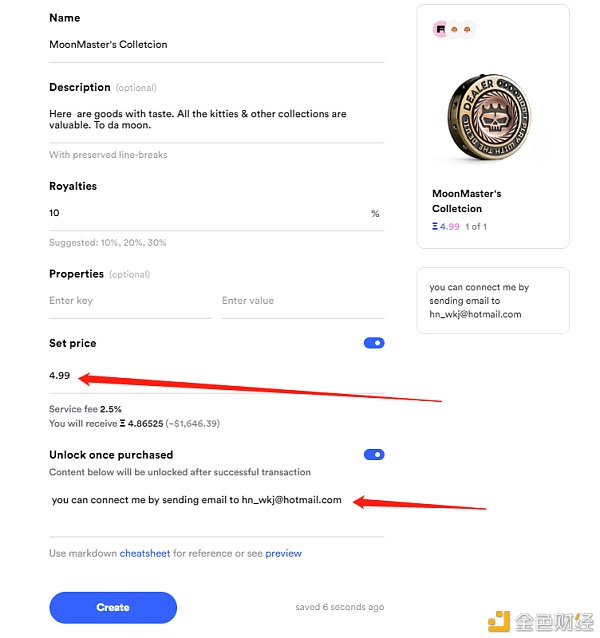Toggle the Set price switch
The height and width of the screenshot is (638, 600).
click(374, 343)
